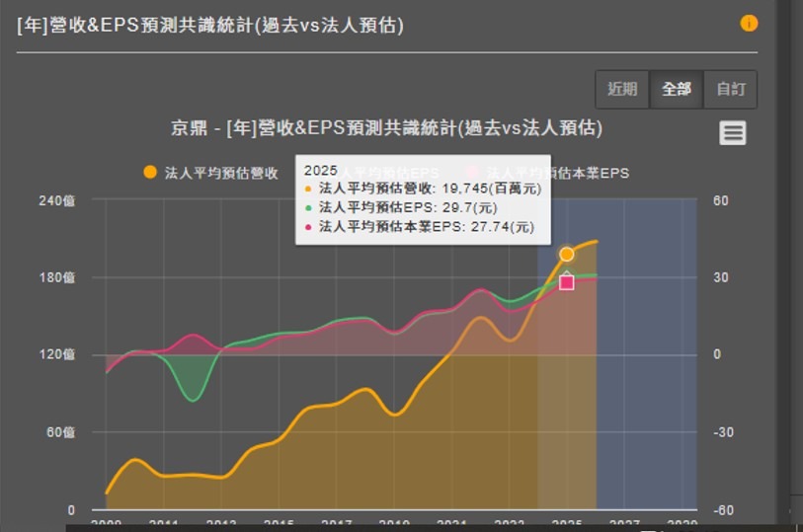Image resolution: width=803 pixels, height=532 pixels.
Task: Click the tooltip year 2025
Action: coord(321,171)
